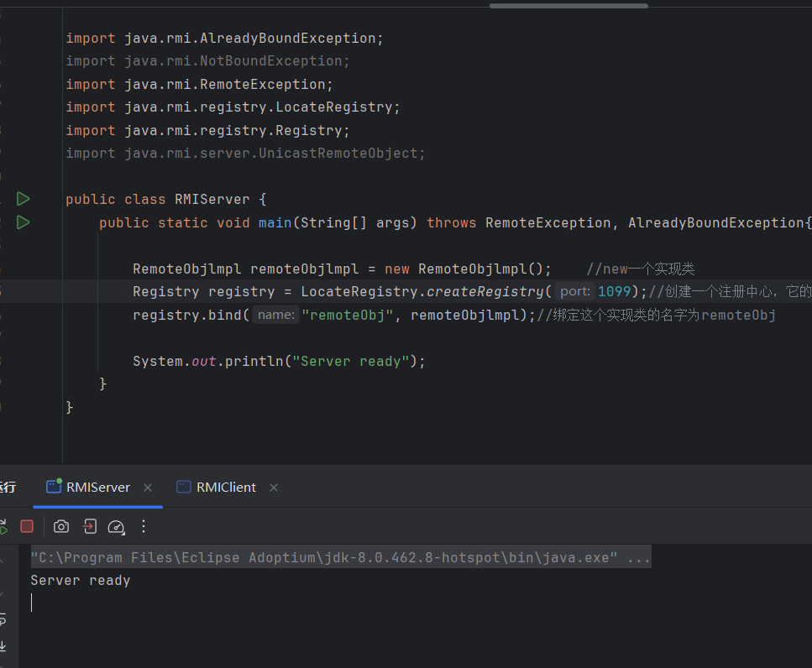Click the camera thread dump icon
Image resolution: width=812 pixels, height=668 pixels.
click(x=61, y=526)
